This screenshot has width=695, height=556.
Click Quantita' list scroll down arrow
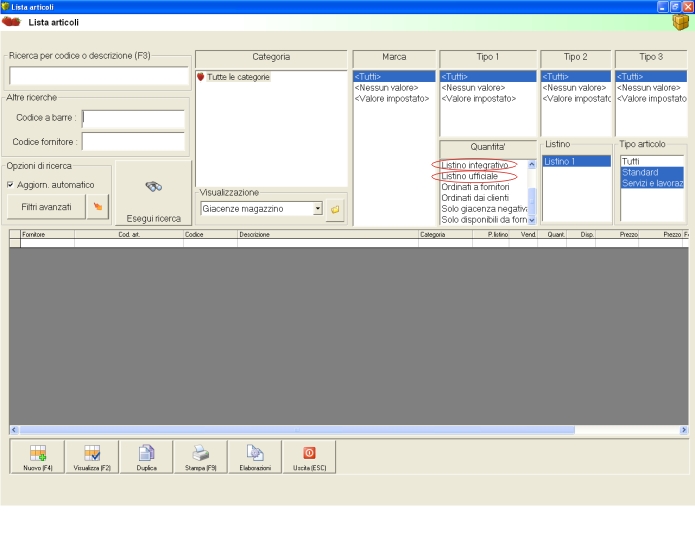(532, 220)
